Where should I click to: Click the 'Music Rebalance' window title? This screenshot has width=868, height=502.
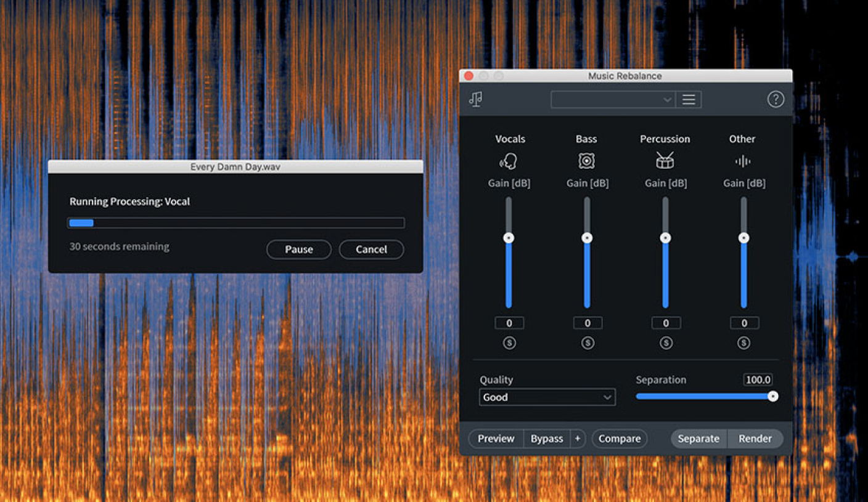point(625,76)
